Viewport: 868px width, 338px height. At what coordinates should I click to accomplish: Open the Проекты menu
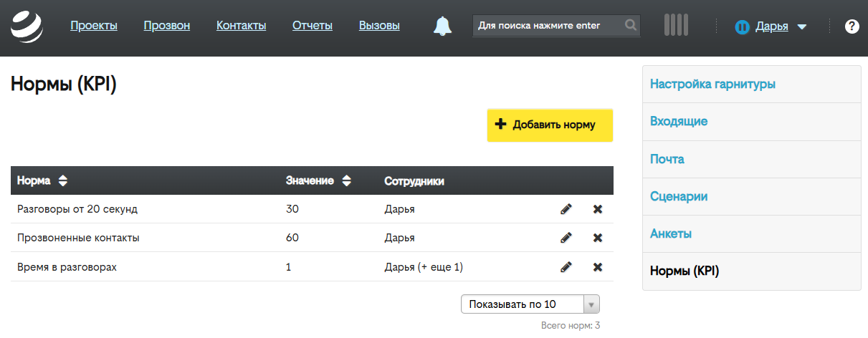94,26
